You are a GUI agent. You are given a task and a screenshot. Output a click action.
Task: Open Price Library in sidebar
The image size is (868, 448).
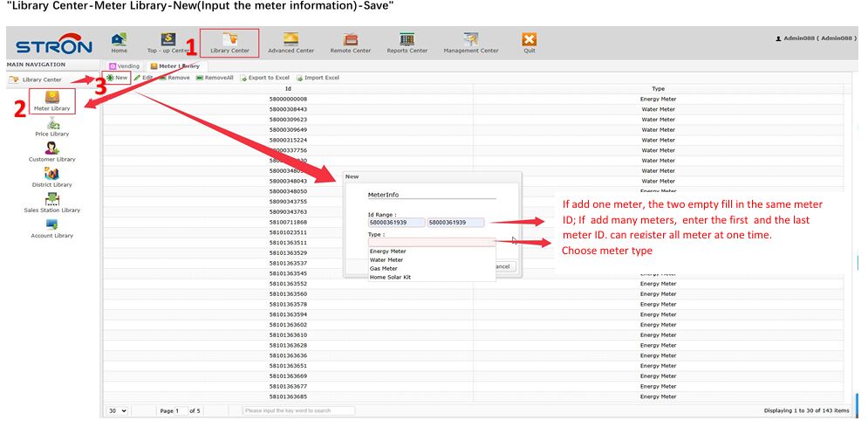52,126
